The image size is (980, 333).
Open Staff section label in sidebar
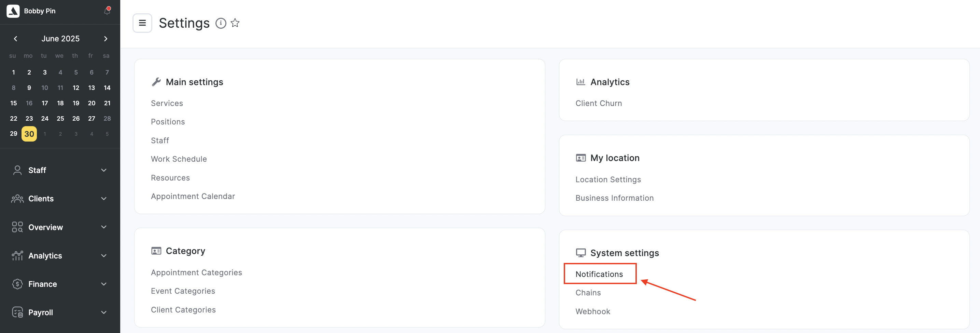tap(37, 170)
